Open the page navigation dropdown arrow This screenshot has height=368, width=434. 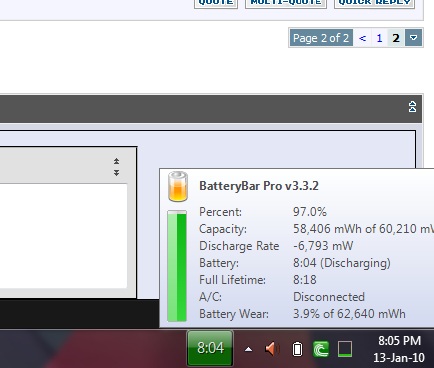(x=413, y=38)
